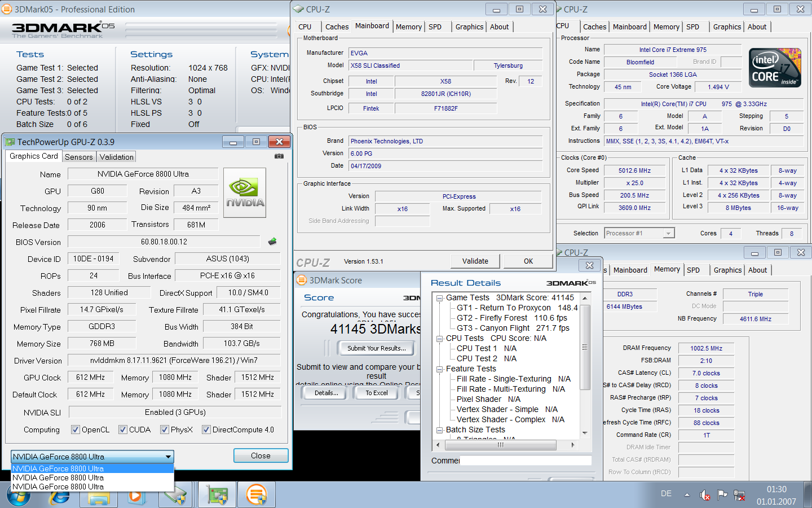
Task: Click the DE language indicator
Action: coord(666,494)
